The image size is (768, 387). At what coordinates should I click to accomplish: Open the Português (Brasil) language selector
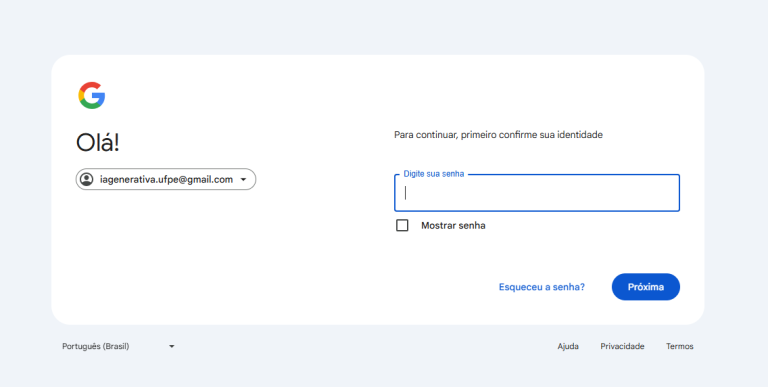click(x=118, y=346)
